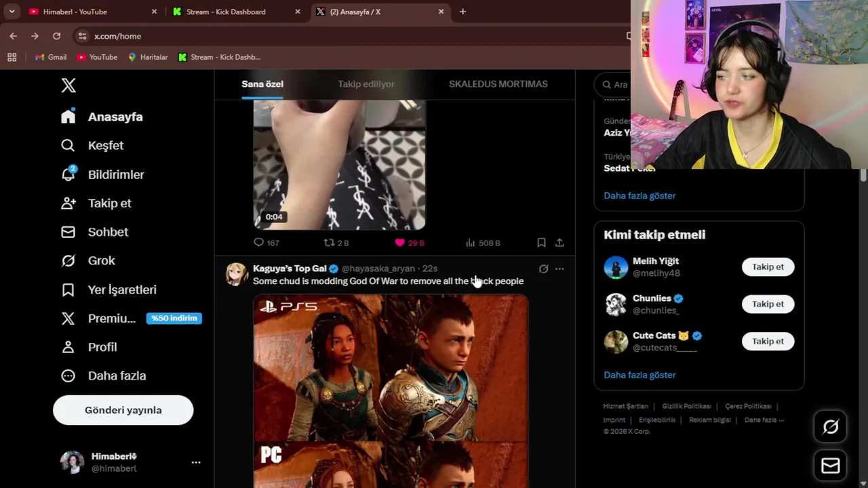The width and height of the screenshot is (868, 488).
Task: Open the Takip et person icon
Action: 68,203
